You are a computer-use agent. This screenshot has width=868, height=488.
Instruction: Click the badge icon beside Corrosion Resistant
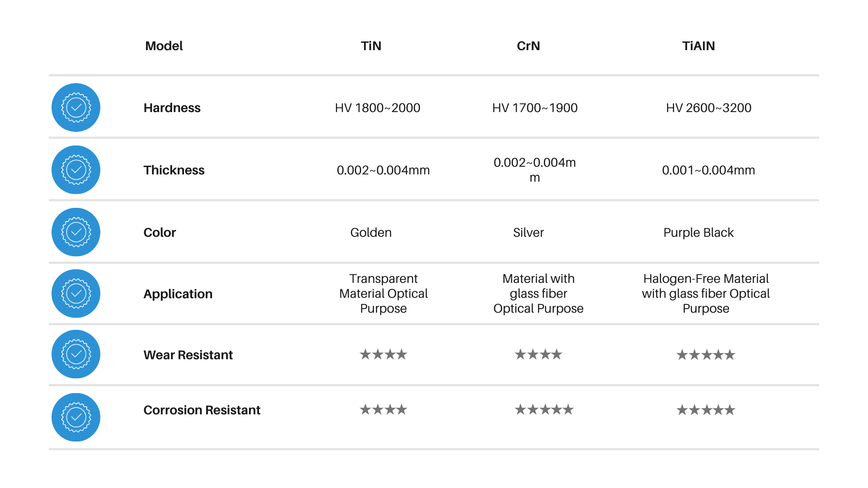tap(76, 417)
